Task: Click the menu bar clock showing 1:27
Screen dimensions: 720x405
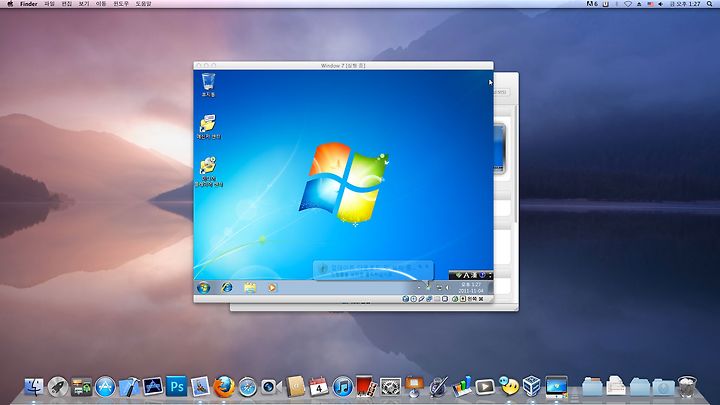Action: pyautogui.click(x=685, y=4)
